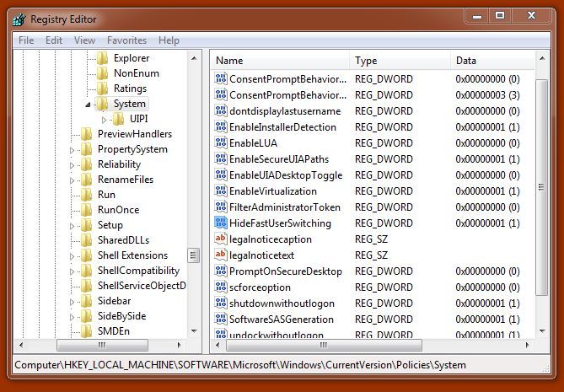Open the Favorites menu
Screen dimensions: 564x392
[126, 40]
